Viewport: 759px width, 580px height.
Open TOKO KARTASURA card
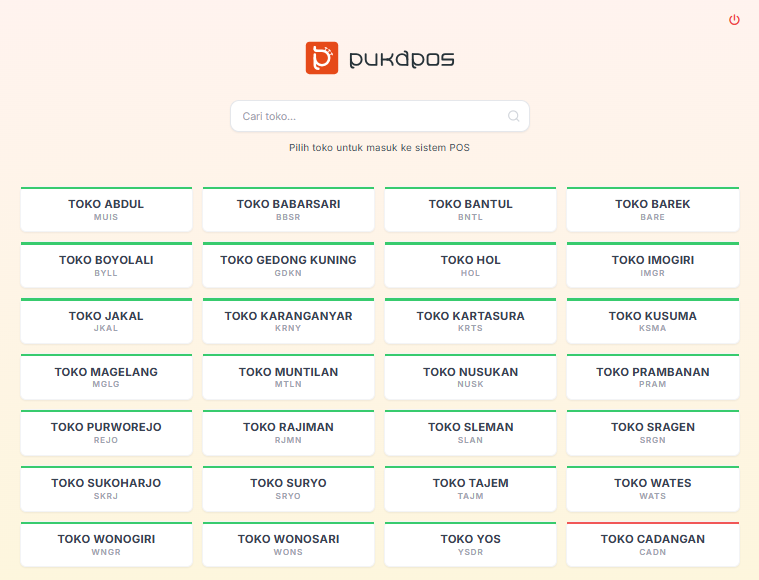click(470, 321)
